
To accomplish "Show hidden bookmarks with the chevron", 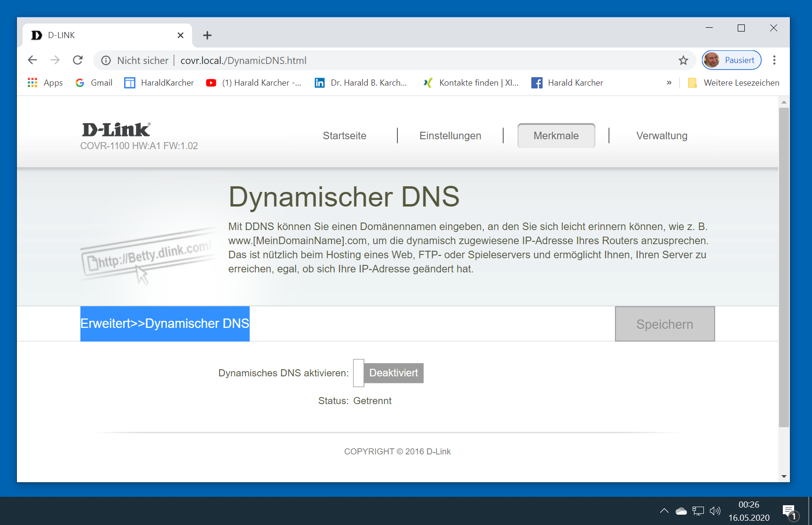I will (669, 83).
